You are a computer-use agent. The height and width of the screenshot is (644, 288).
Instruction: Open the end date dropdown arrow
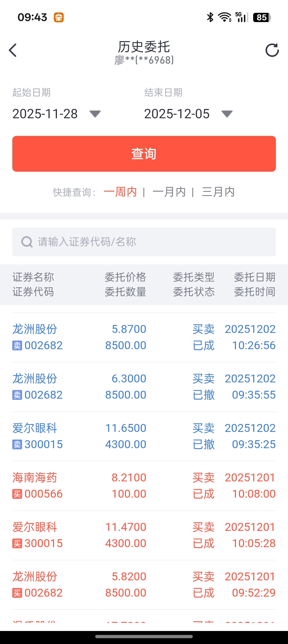[227, 114]
